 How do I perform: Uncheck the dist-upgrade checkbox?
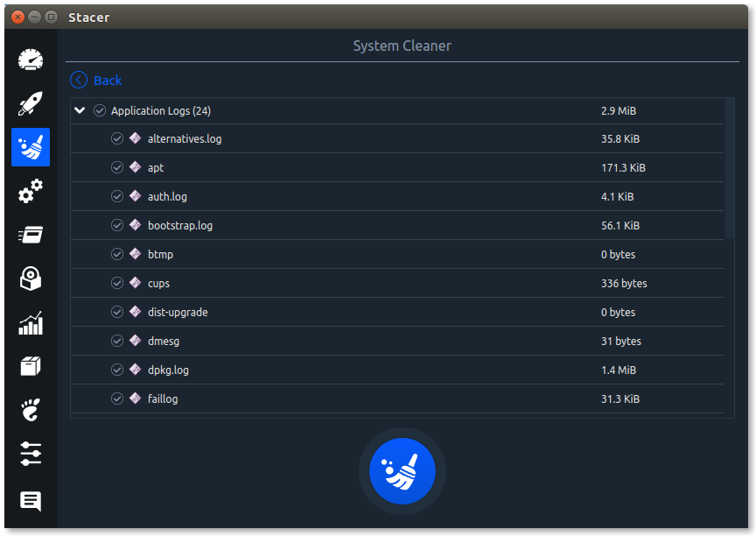[x=117, y=312]
